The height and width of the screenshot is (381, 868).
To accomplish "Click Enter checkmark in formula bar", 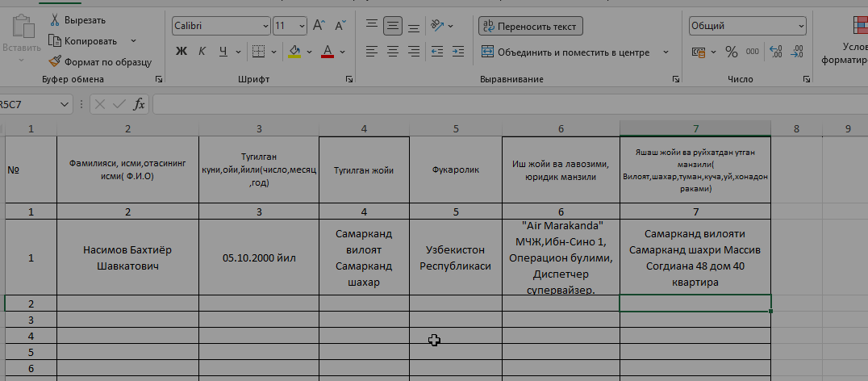I will pos(119,104).
